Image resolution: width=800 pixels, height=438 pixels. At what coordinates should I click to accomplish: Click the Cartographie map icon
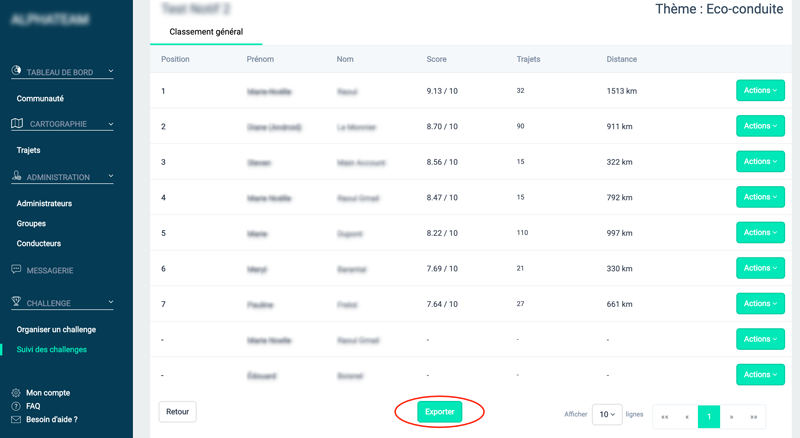[17, 124]
